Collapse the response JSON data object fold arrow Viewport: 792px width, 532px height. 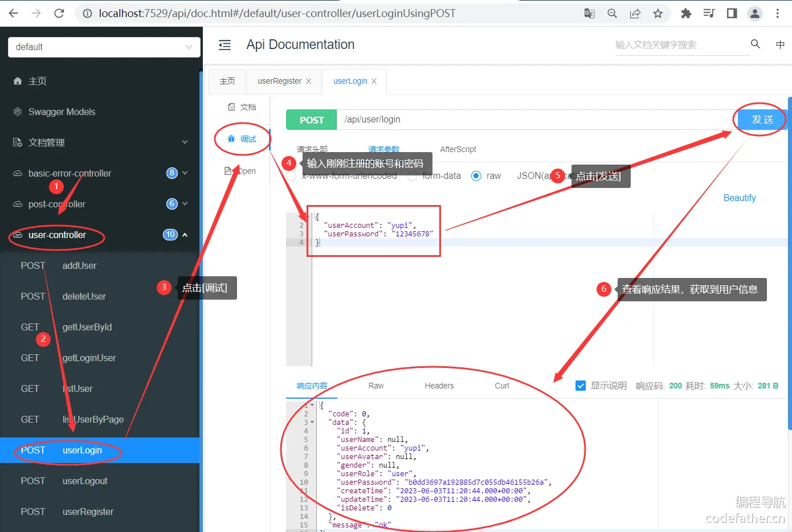pyautogui.click(x=312, y=423)
